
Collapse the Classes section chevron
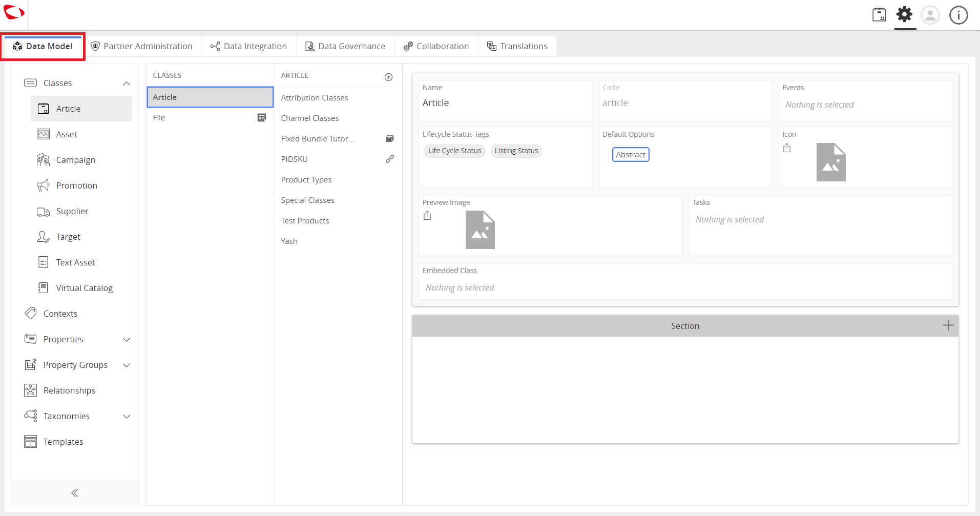[127, 84]
